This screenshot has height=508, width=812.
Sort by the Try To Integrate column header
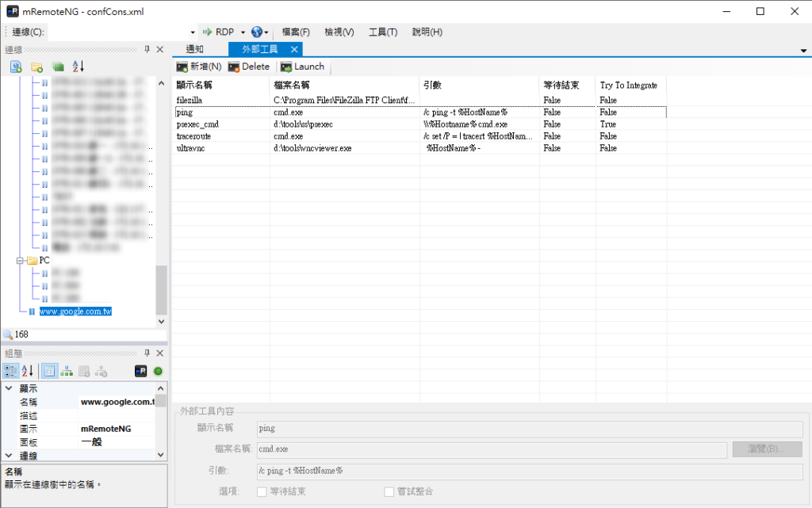(630, 85)
